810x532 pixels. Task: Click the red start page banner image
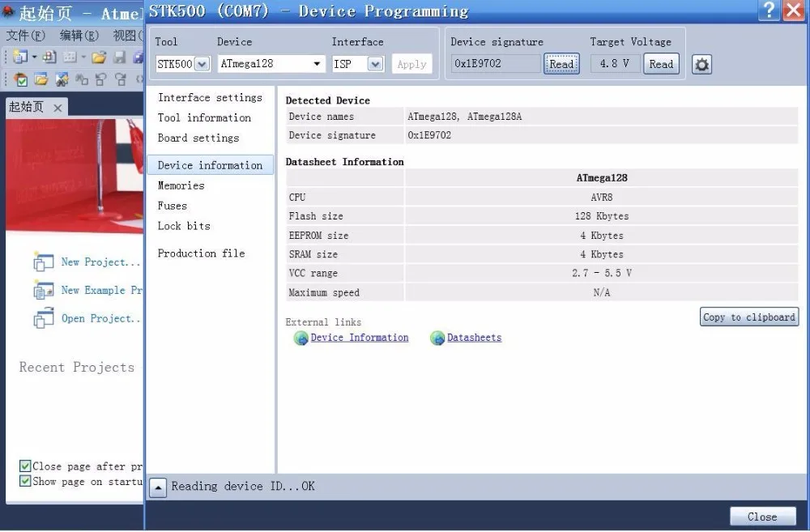[x=75, y=176]
